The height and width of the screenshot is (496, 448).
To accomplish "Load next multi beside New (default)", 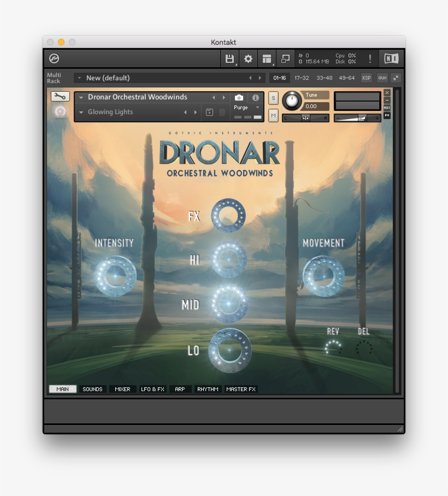I will (x=260, y=78).
